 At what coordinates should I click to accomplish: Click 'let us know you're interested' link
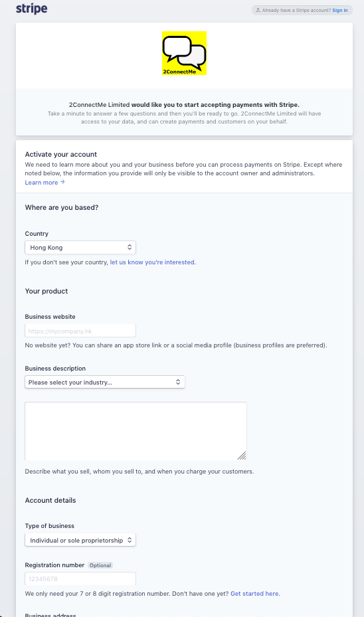152,262
